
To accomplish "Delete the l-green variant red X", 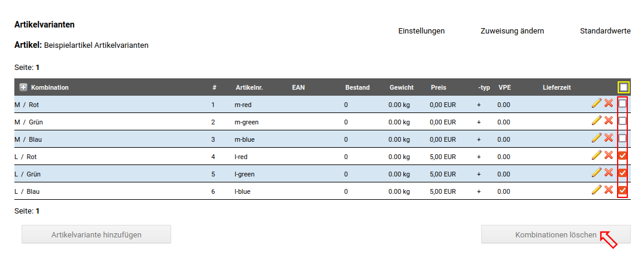I will click(x=609, y=173).
